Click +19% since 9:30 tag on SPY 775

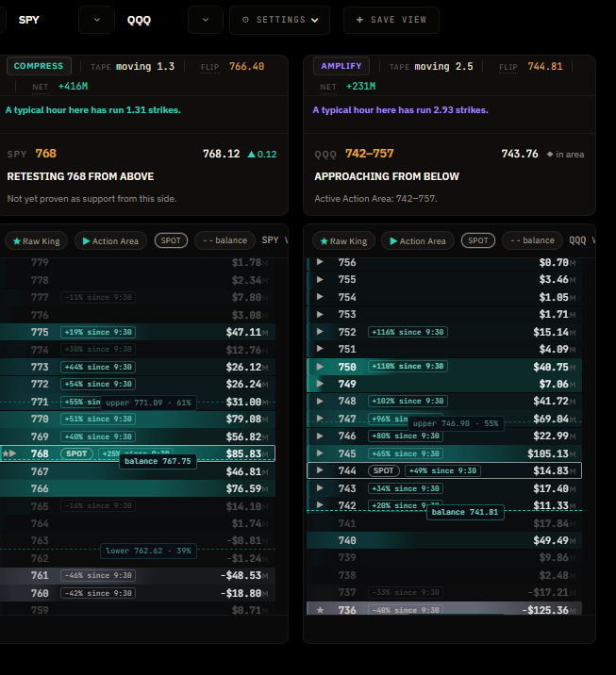point(98,332)
